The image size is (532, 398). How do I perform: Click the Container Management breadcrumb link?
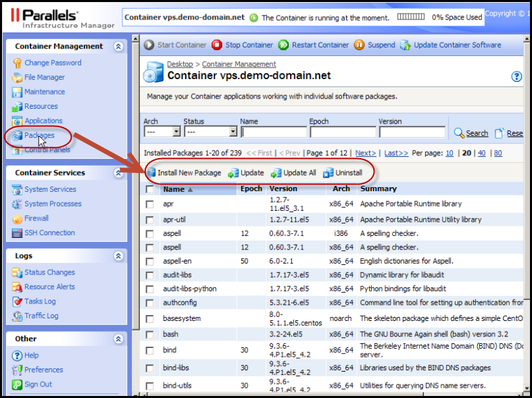(x=239, y=64)
